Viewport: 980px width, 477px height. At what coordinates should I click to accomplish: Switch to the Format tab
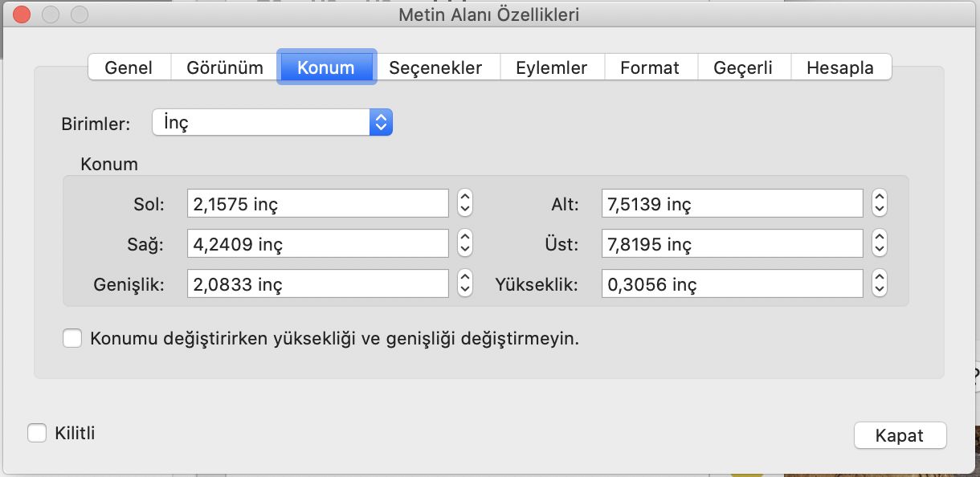coord(651,67)
